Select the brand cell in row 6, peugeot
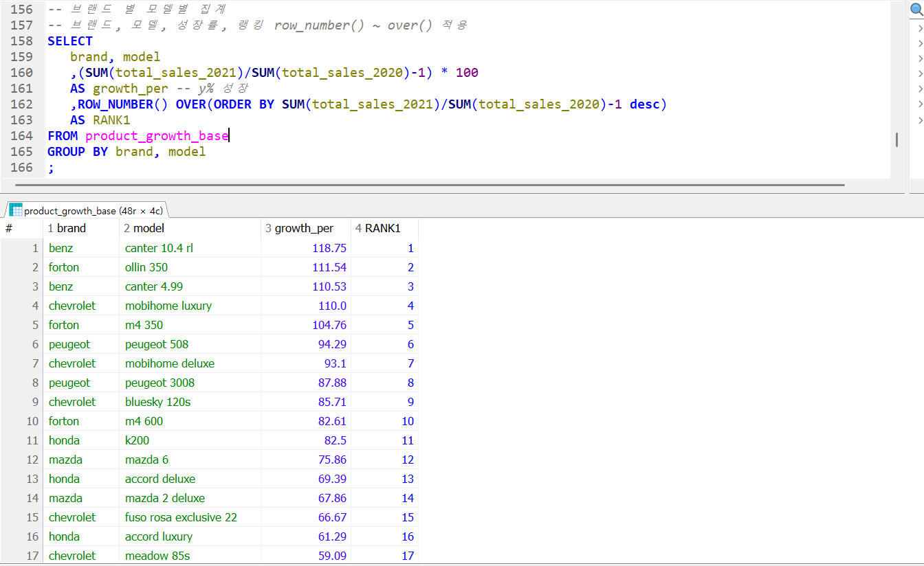 (x=81, y=344)
